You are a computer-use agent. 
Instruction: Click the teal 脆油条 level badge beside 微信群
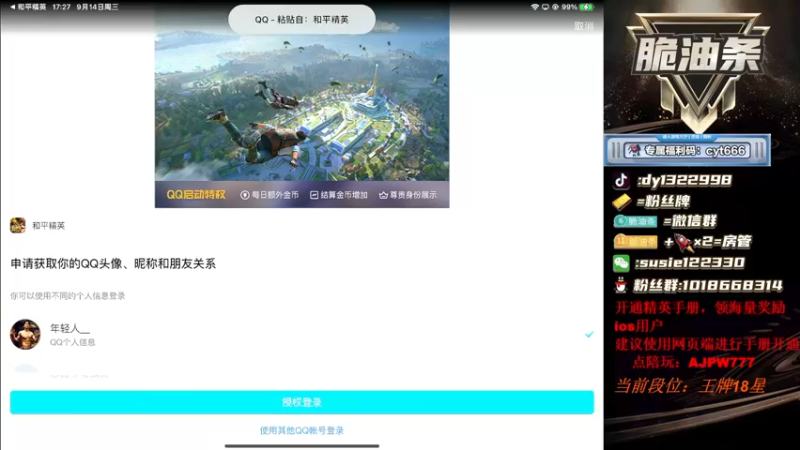pyautogui.click(x=635, y=221)
